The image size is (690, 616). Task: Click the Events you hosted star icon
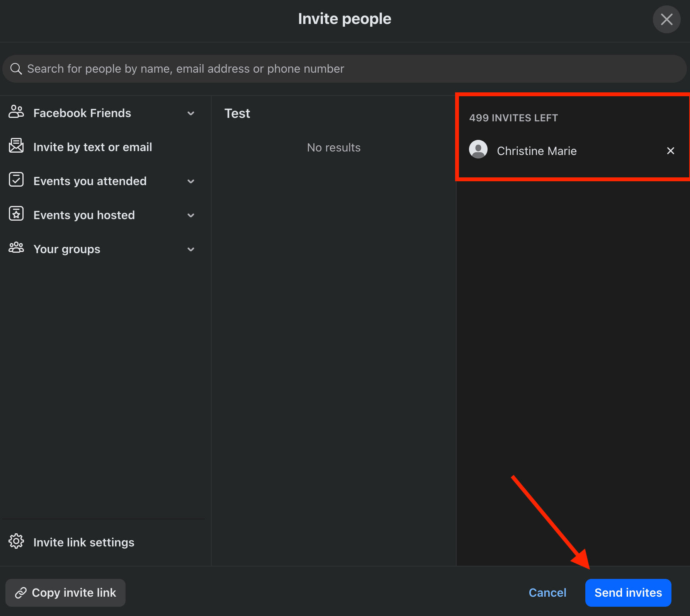click(x=16, y=214)
